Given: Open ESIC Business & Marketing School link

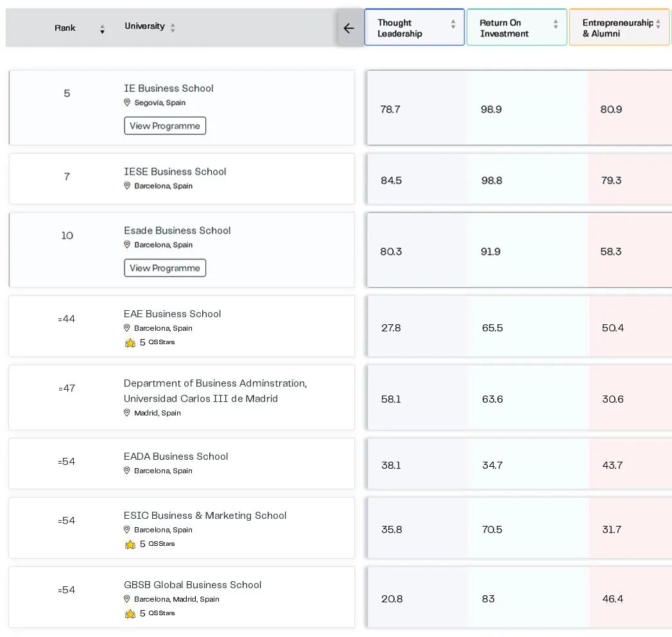Looking at the screenshot, I should [x=205, y=515].
